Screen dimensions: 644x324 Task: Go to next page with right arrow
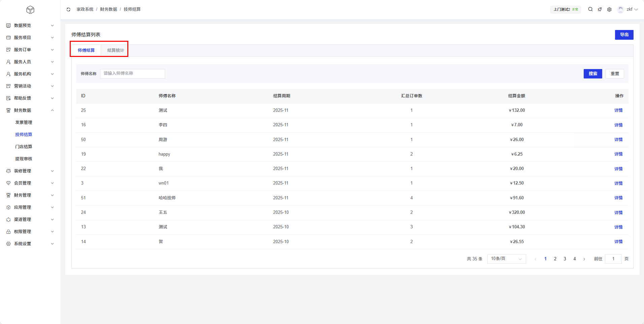click(584, 259)
